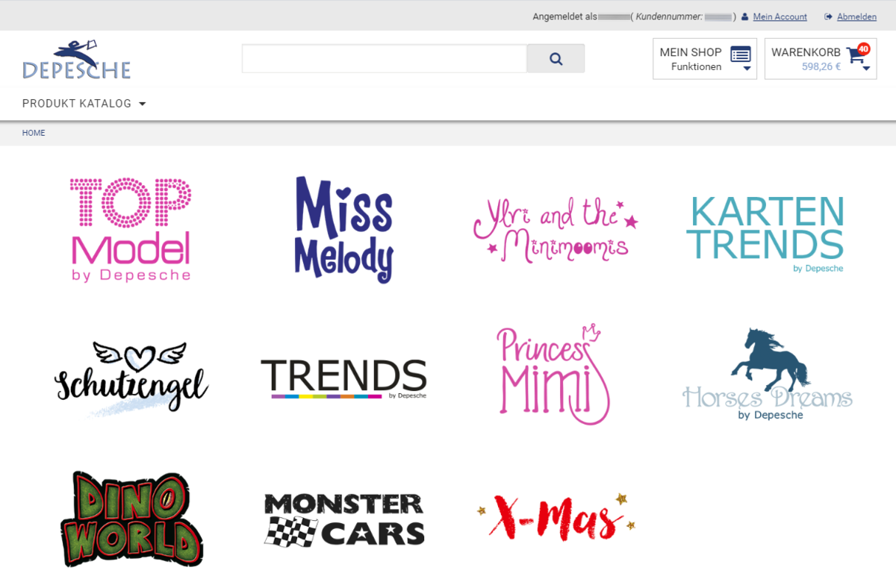The width and height of the screenshot is (896, 588).
Task: Open the Trends by Depesche logo
Action: [x=343, y=379]
